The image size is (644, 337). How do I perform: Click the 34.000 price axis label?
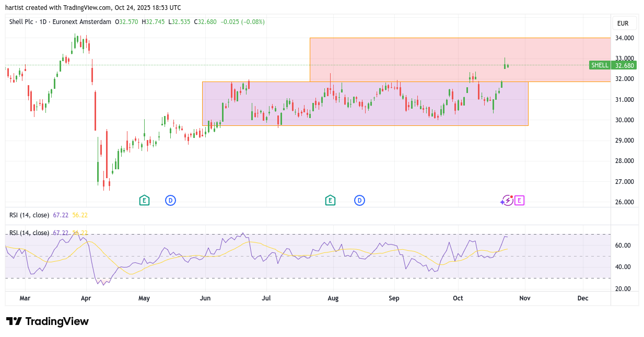coord(624,38)
